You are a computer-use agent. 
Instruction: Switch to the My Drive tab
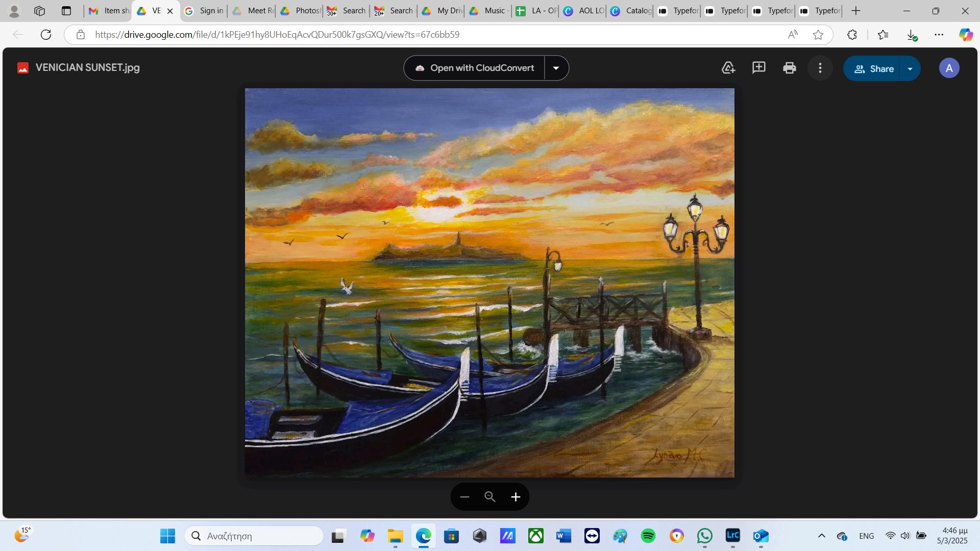443,11
